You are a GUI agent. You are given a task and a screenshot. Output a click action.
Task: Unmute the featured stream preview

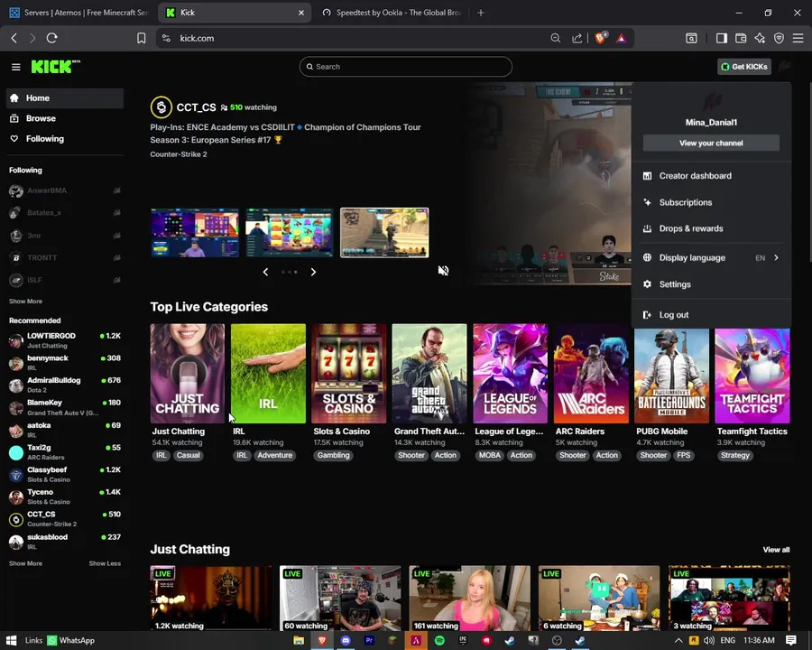[443, 271]
